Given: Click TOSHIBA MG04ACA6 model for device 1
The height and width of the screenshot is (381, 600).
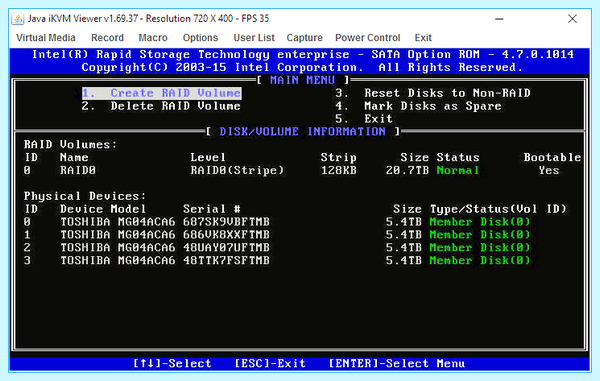Looking at the screenshot, I should [x=117, y=234].
